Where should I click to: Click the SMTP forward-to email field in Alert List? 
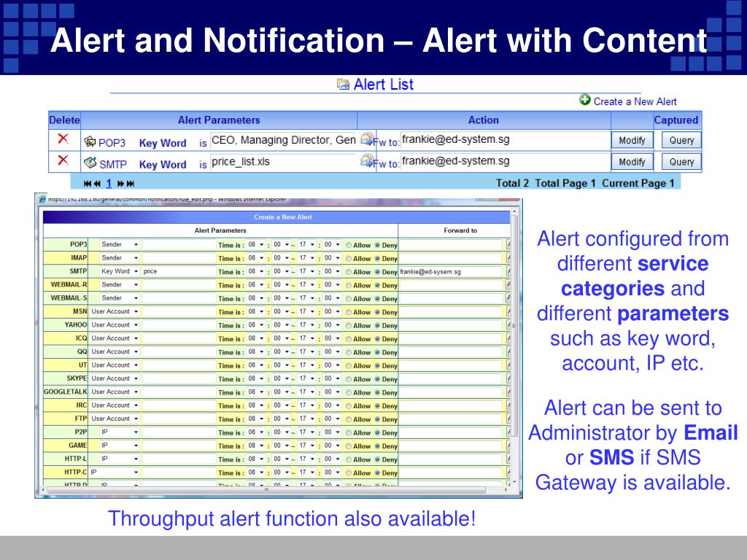(505, 161)
